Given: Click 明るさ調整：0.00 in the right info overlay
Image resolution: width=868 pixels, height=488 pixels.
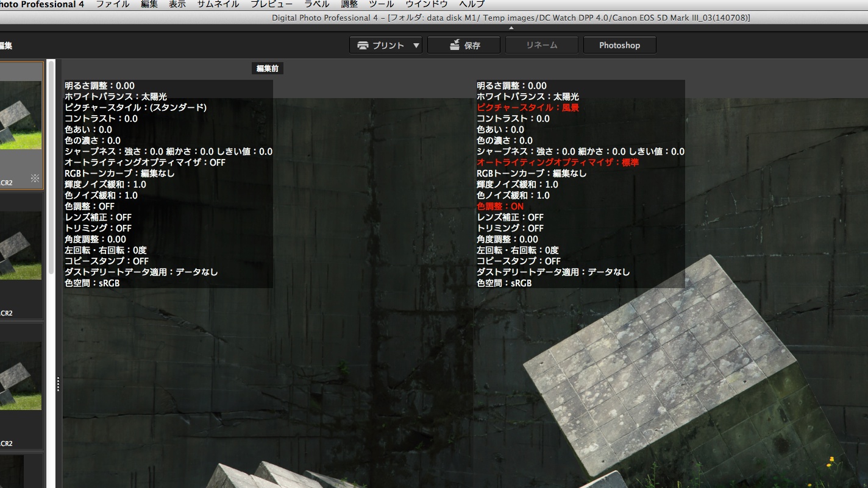Looking at the screenshot, I should pos(512,85).
